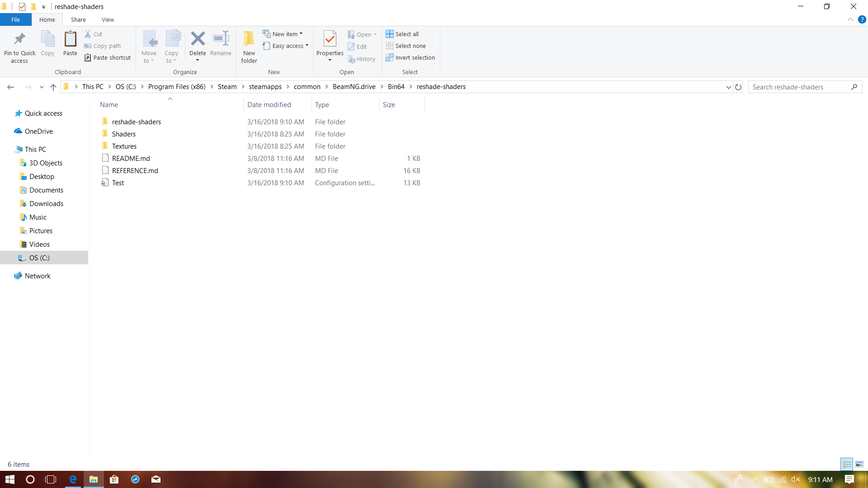Screen dimensions: 868x488
Task: Create a New folder
Action: 249,47
